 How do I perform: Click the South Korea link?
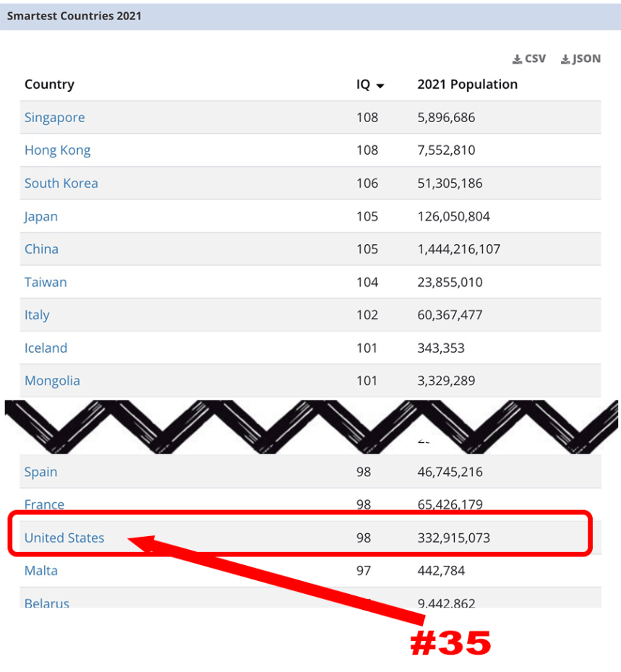61,184
